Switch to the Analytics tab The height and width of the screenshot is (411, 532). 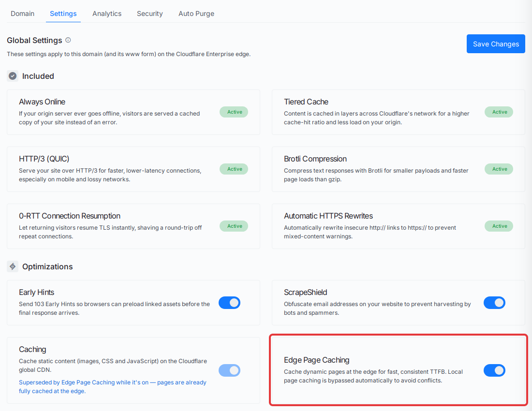pos(107,14)
